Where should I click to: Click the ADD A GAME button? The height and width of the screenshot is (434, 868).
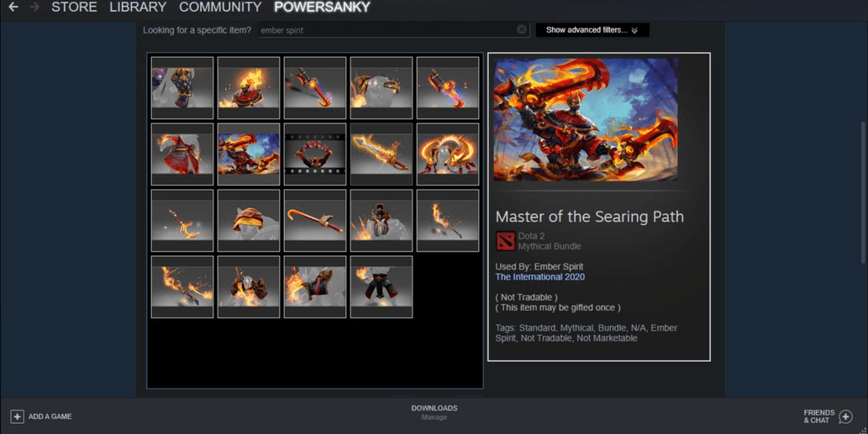[x=41, y=416]
